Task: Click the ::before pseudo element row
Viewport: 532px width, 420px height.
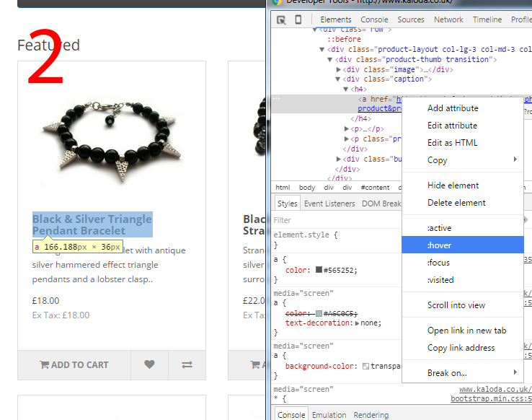Action: (344, 40)
